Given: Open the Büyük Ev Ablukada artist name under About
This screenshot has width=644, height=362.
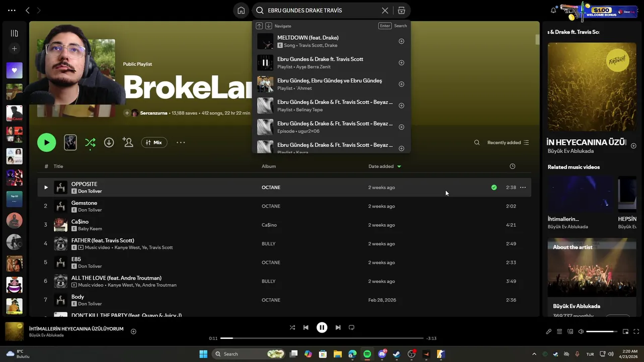Looking at the screenshot, I should tap(577, 306).
